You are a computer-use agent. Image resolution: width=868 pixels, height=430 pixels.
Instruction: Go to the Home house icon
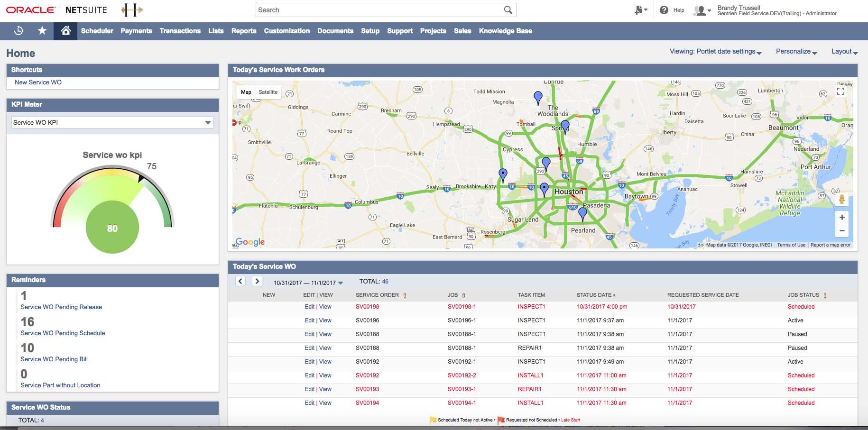(65, 31)
